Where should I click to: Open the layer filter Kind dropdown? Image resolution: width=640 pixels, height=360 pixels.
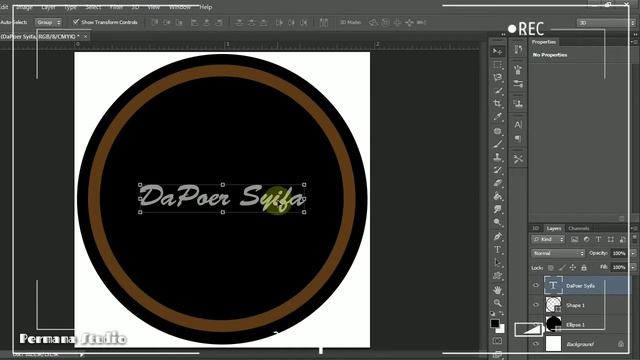548,240
